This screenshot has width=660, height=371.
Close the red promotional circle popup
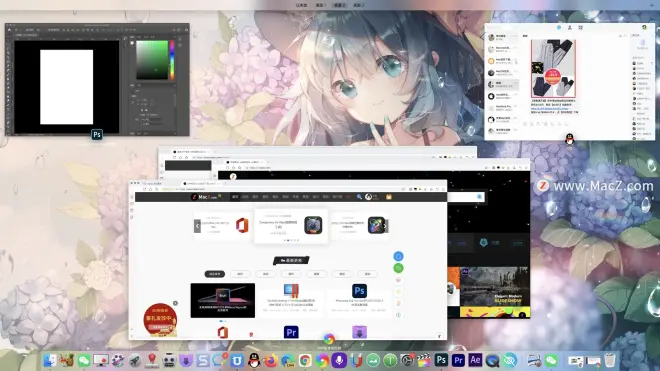coord(176,303)
